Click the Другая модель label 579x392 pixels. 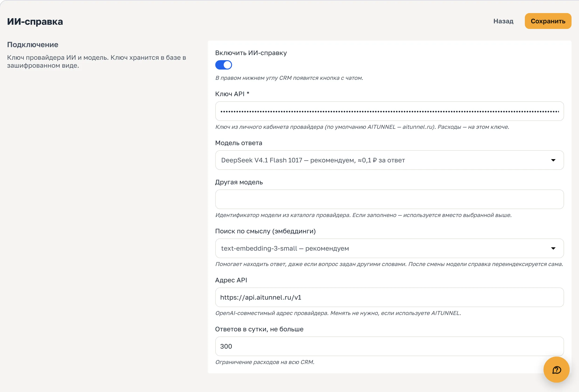tap(239, 182)
